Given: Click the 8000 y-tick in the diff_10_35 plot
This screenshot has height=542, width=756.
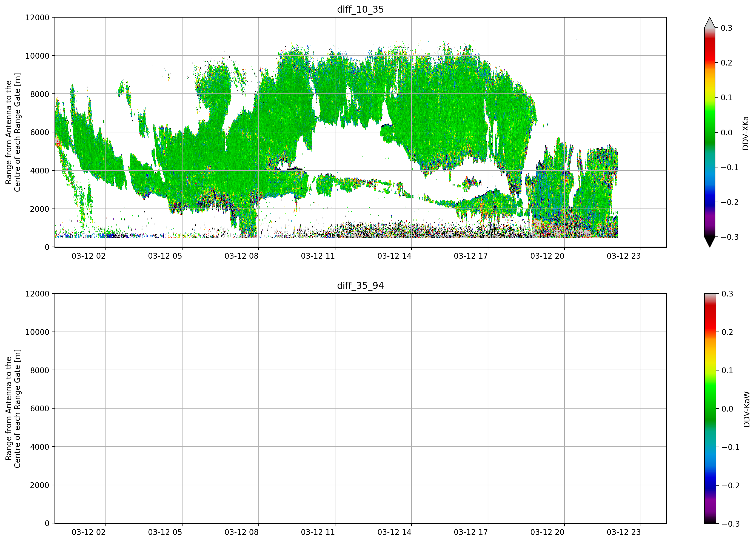Looking at the screenshot, I should click(x=39, y=94).
